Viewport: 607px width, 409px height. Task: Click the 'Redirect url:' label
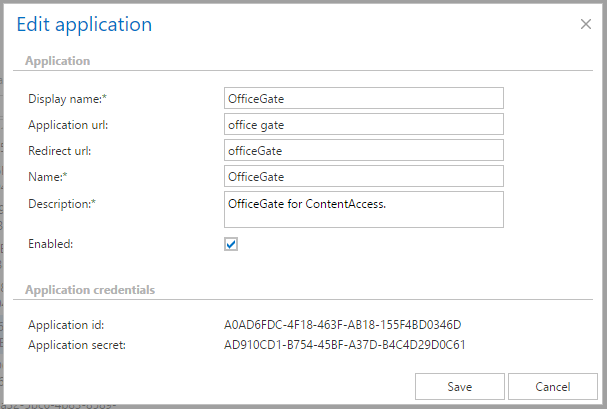click(x=61, y=150)
